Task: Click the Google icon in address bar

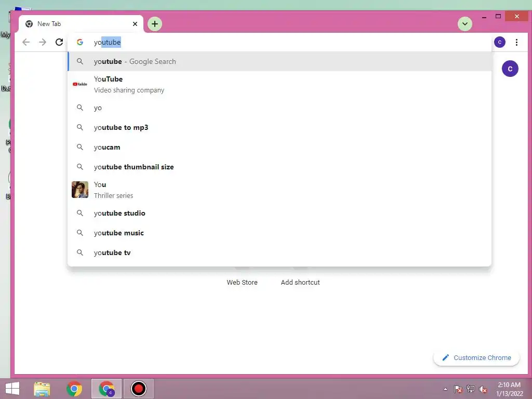Action: pos(79,42)
